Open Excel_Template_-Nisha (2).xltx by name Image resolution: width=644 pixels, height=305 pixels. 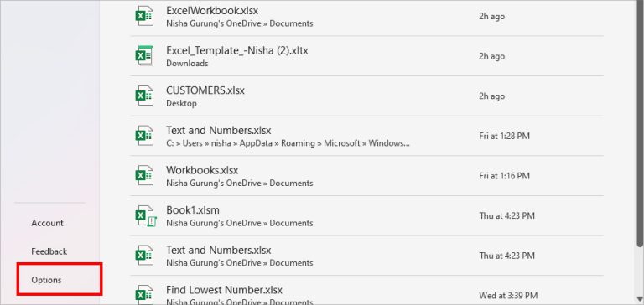click(x=237, y=50)
